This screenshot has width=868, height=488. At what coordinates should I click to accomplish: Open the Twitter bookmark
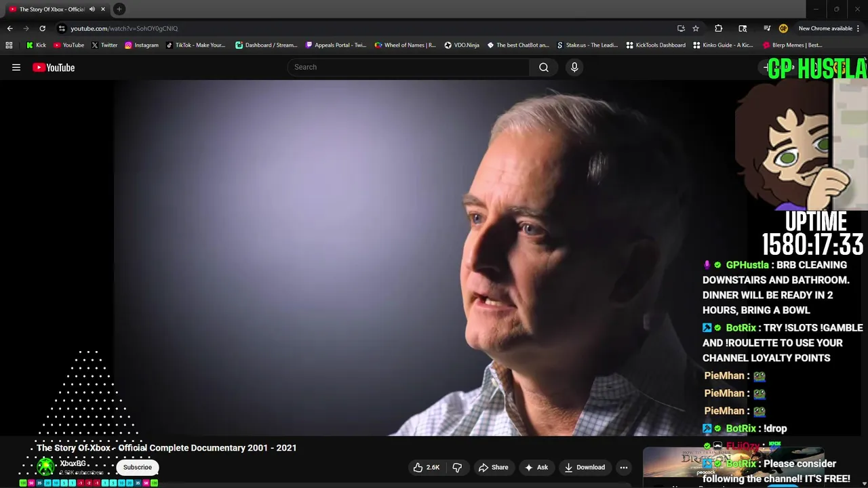(x=104, y=45)
